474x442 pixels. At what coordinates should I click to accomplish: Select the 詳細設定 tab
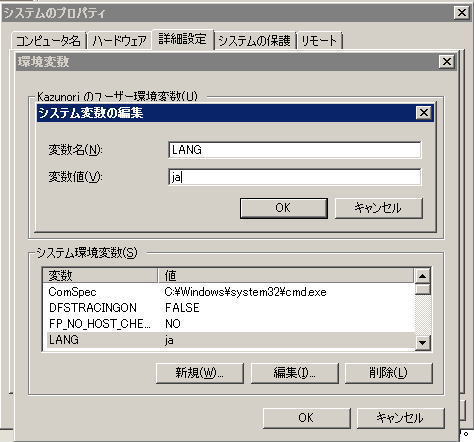[182, 39]
